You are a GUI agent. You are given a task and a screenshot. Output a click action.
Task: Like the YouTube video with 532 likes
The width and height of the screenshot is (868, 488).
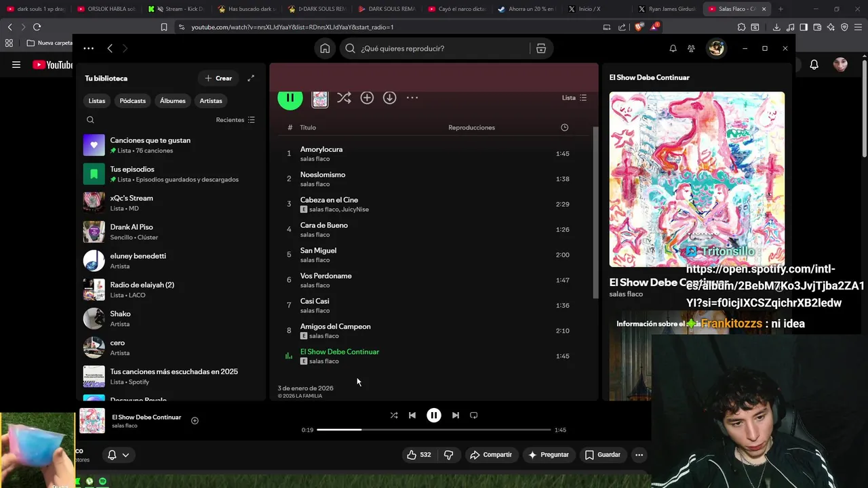418,455
